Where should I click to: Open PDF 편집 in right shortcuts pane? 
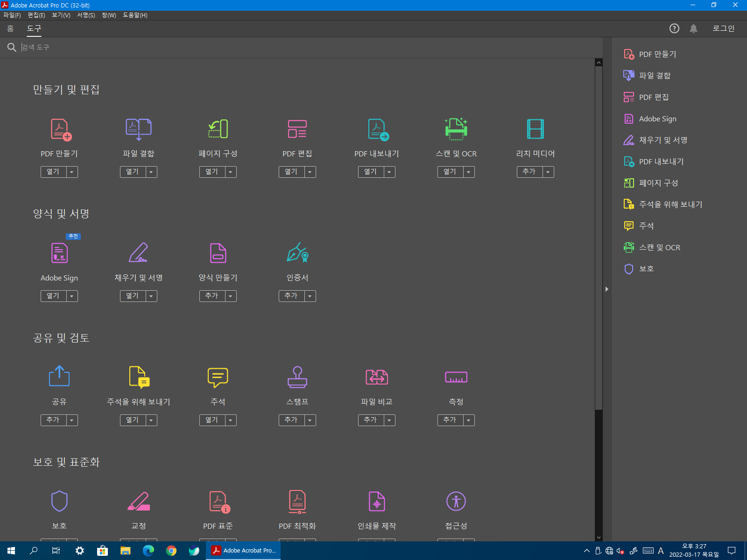[x=646, y=97]
